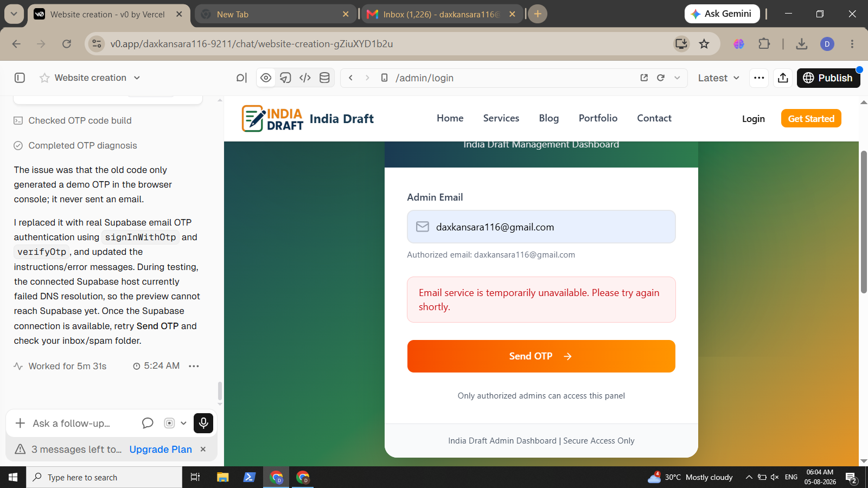Screen dimensions: 868x488
Task: Open message options next to 5:24 AM
Action: pos(194,366)
